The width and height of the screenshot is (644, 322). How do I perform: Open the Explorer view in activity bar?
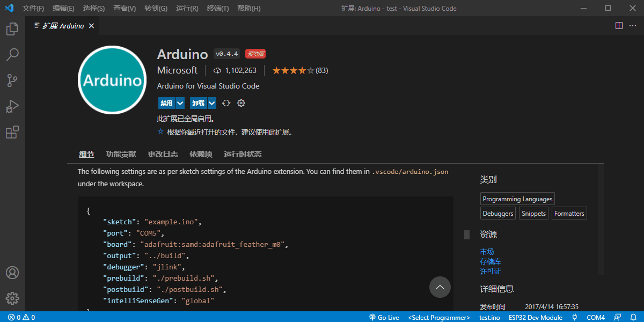click(x=12, y=29)
